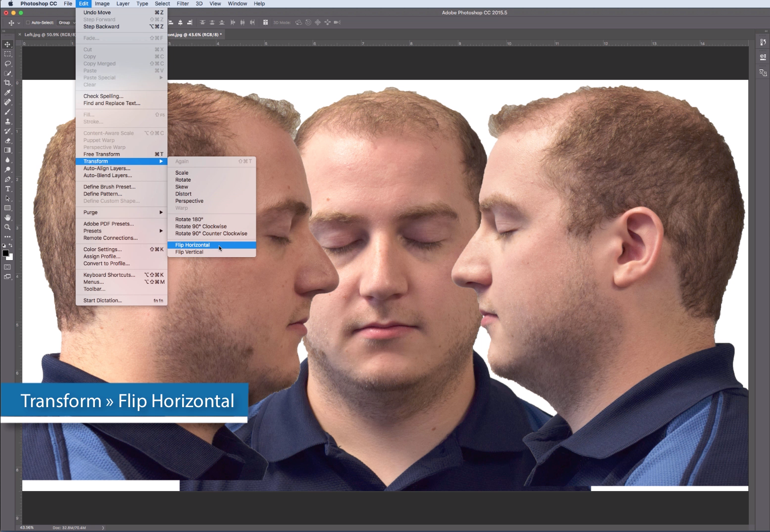This screenshot has width=770, height=532.
Task: Click Flip Vertical menu entry
Action: [189, 252]
